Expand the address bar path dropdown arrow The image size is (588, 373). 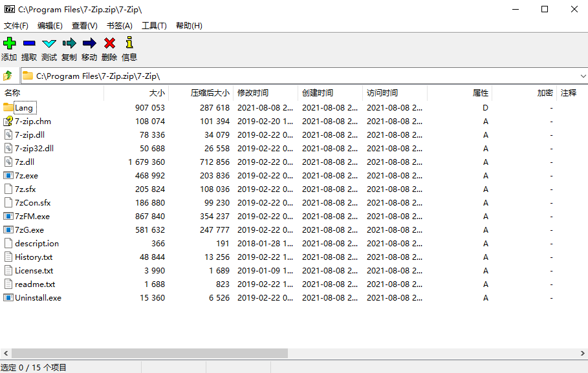(583, 76)
